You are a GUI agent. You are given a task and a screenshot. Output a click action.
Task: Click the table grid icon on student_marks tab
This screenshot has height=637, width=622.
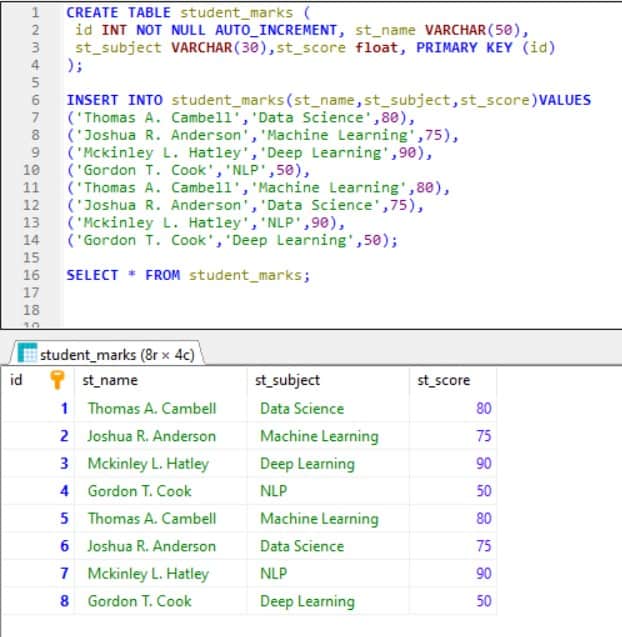click(27, 353)
